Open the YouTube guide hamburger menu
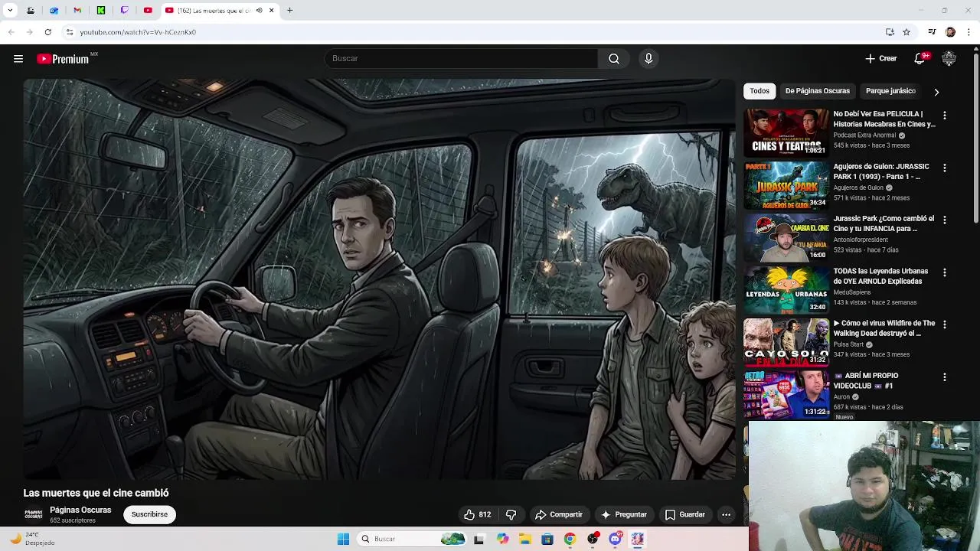The width and height of the screenshot is (980, 551). point(18,59)
